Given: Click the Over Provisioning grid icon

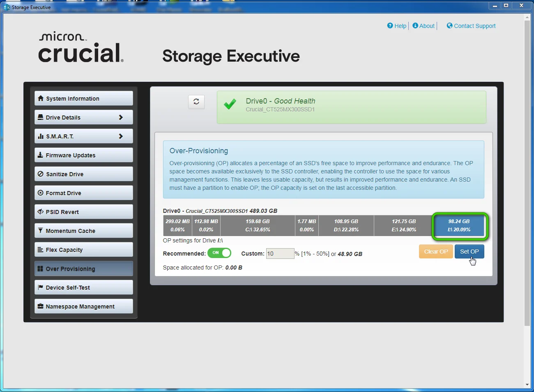Looking at the screenshot, I should click(x=40, y=269).
